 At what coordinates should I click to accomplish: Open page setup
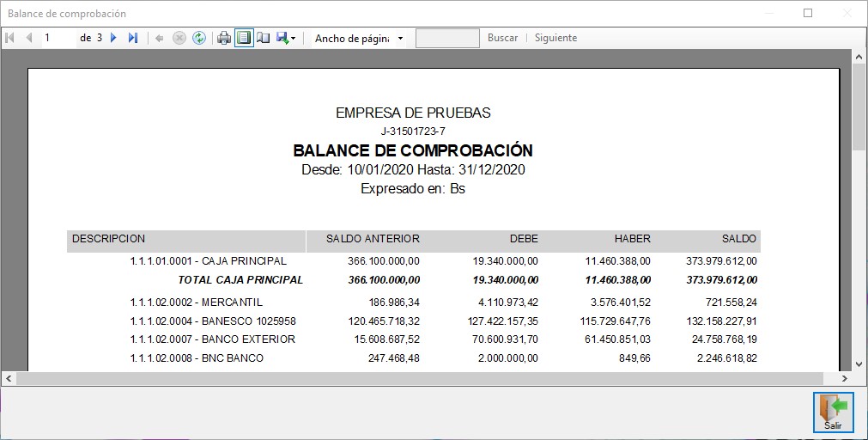pyautogui.click(x=264, y=38)
